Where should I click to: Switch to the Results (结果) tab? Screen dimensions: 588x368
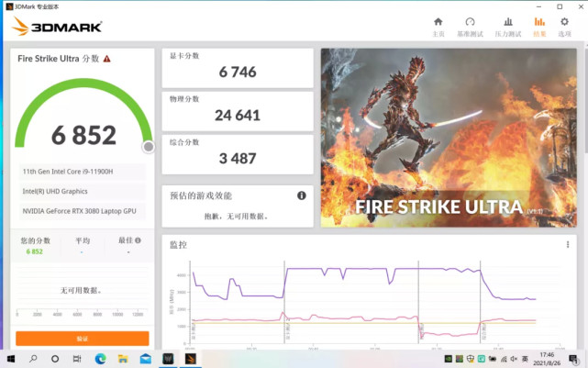coord(539,27)
